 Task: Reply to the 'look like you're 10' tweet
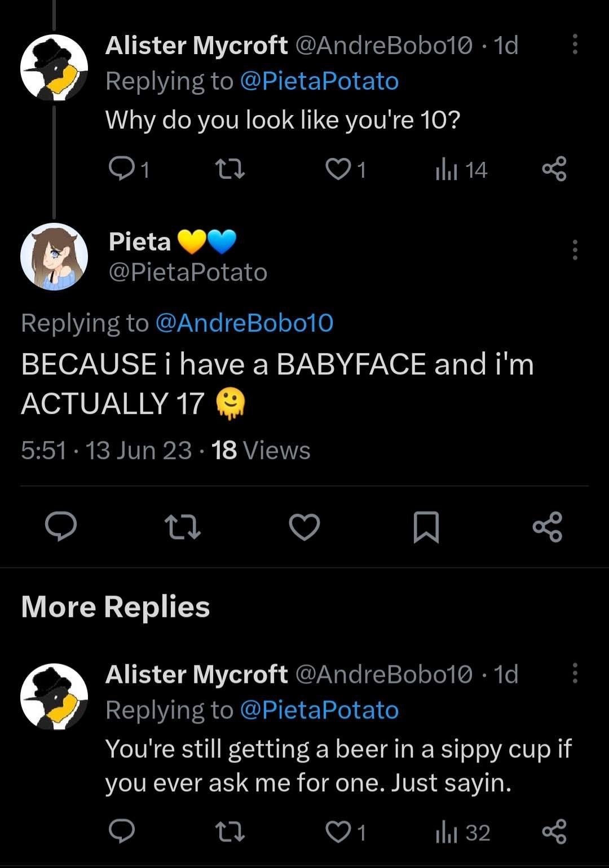pos(121,169)
